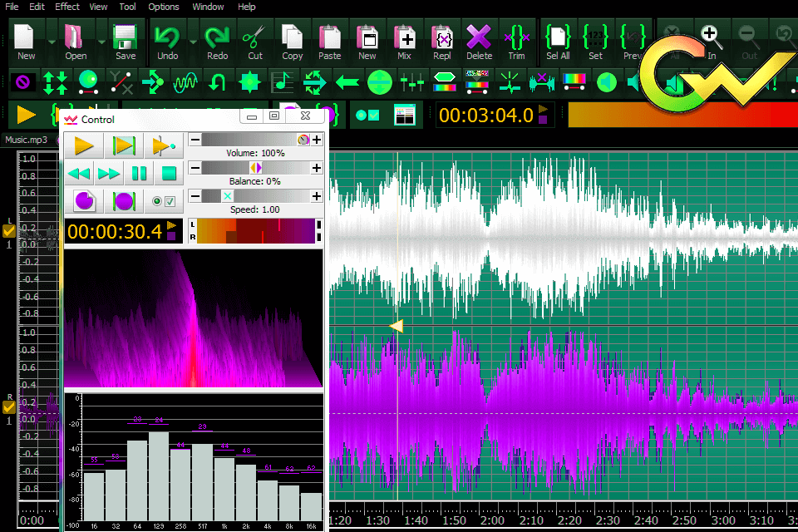Open the Effect menu
The width and height of the screenshot is (798, 532).
(66, 7)
